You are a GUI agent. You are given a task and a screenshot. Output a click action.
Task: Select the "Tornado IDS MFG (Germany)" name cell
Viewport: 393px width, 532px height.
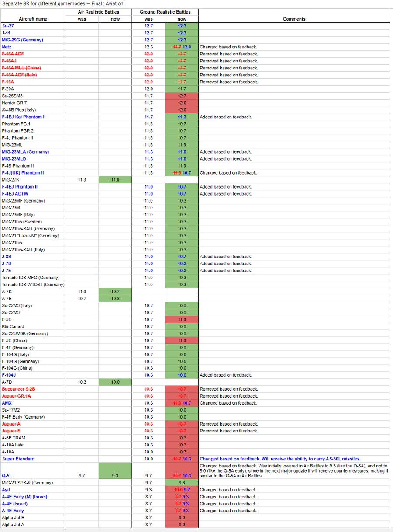[x=33, y=278]
